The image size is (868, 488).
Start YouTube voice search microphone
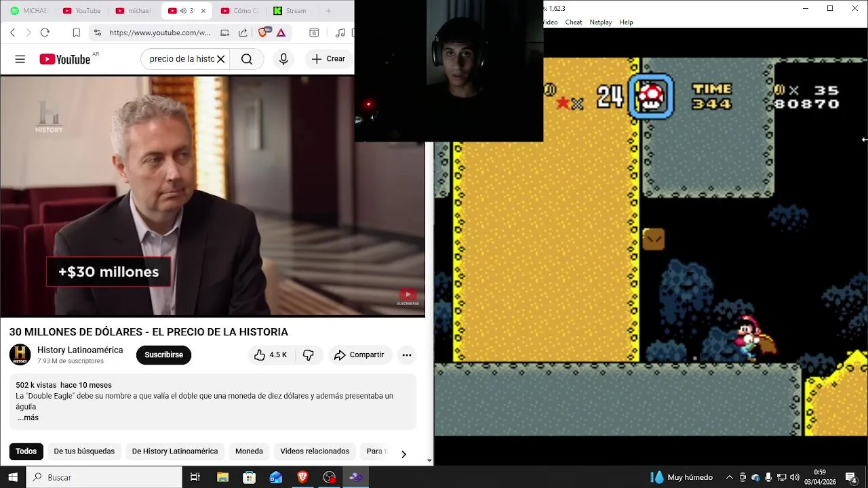coord(283,59)
